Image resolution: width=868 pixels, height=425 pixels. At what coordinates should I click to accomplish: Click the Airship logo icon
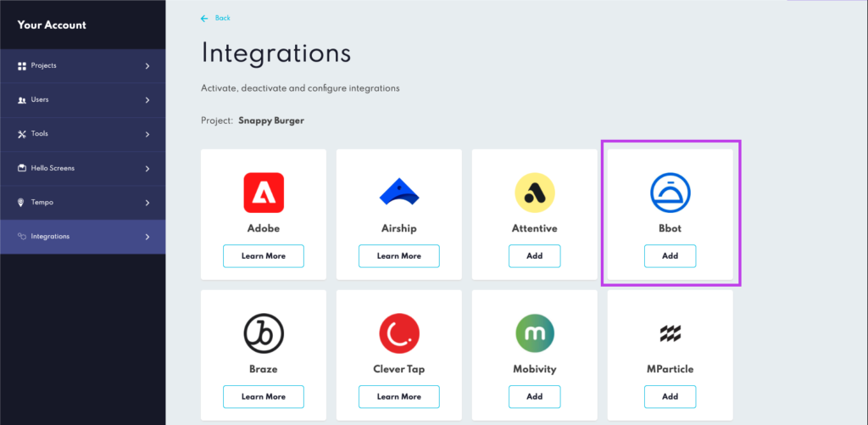398,193
